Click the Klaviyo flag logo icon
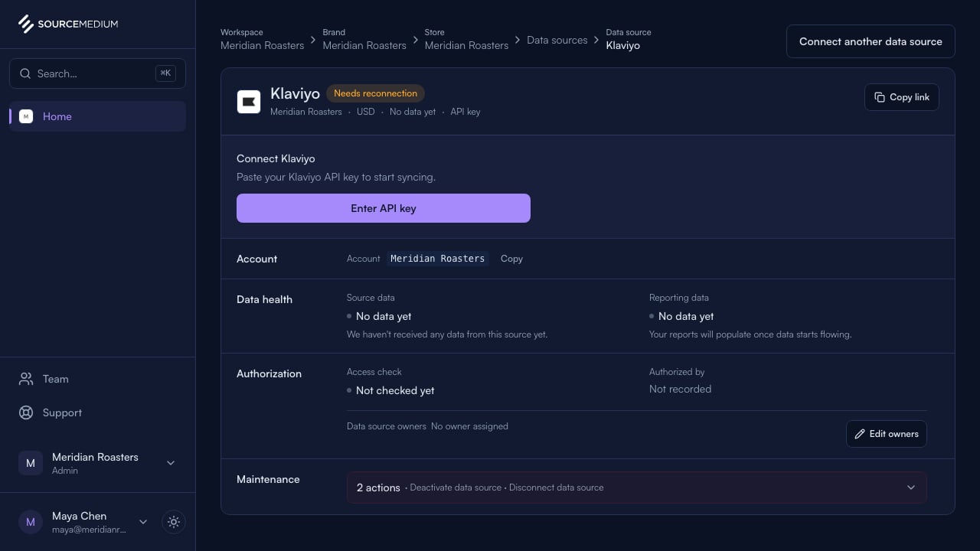Screen dimensions: 980x551 [x=249, y=102]
